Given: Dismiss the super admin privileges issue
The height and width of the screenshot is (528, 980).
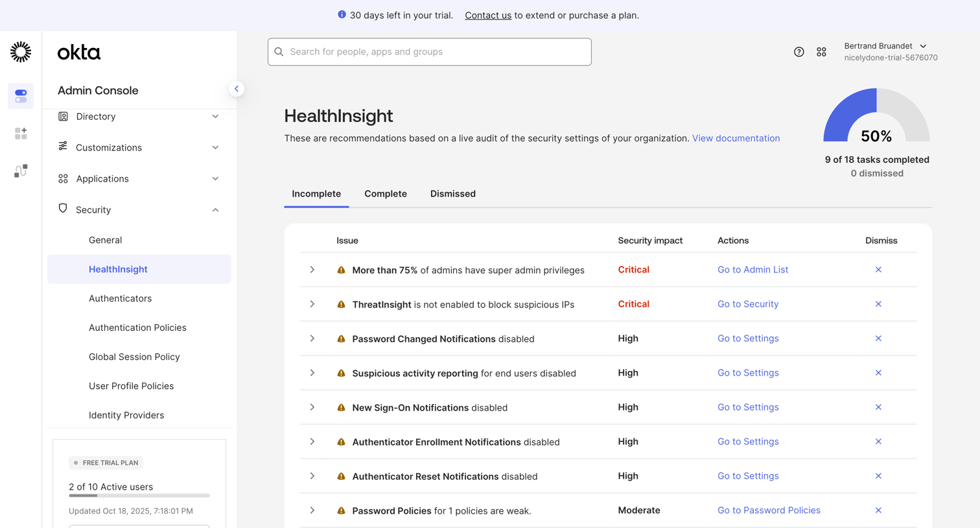Looking at the screenshot, I should point(878,270).
